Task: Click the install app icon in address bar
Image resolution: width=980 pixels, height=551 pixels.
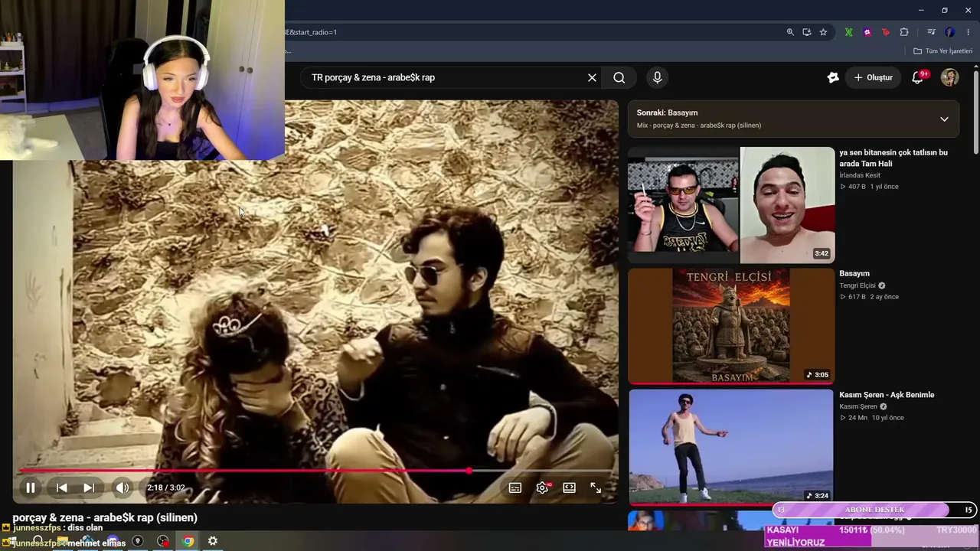Action: pyautogui.click(x=807, y=32)
